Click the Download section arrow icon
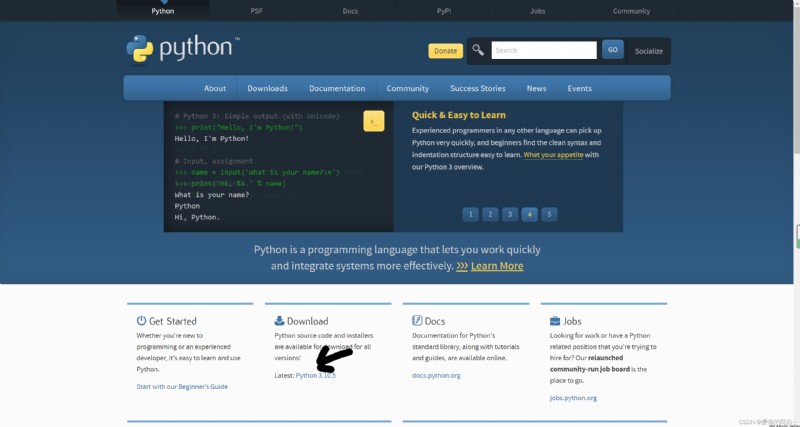This screenshot has width=800, height=427. [x=279, y=320]
